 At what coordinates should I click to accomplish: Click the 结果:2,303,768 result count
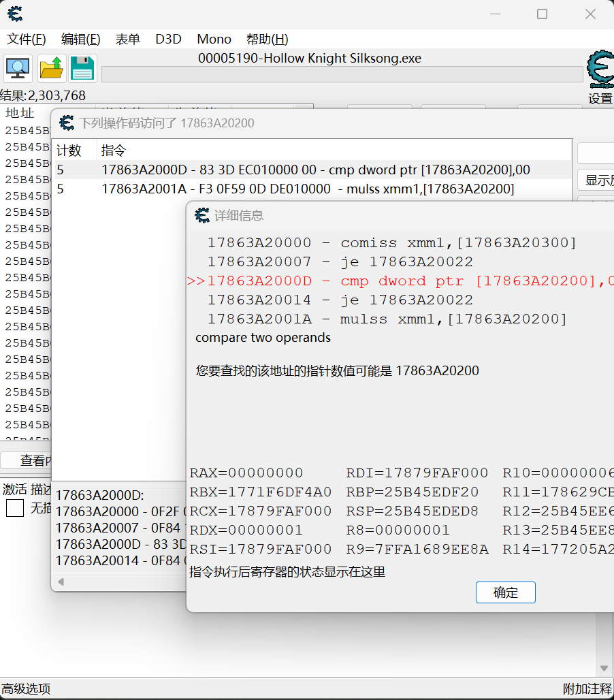[43, 95]
